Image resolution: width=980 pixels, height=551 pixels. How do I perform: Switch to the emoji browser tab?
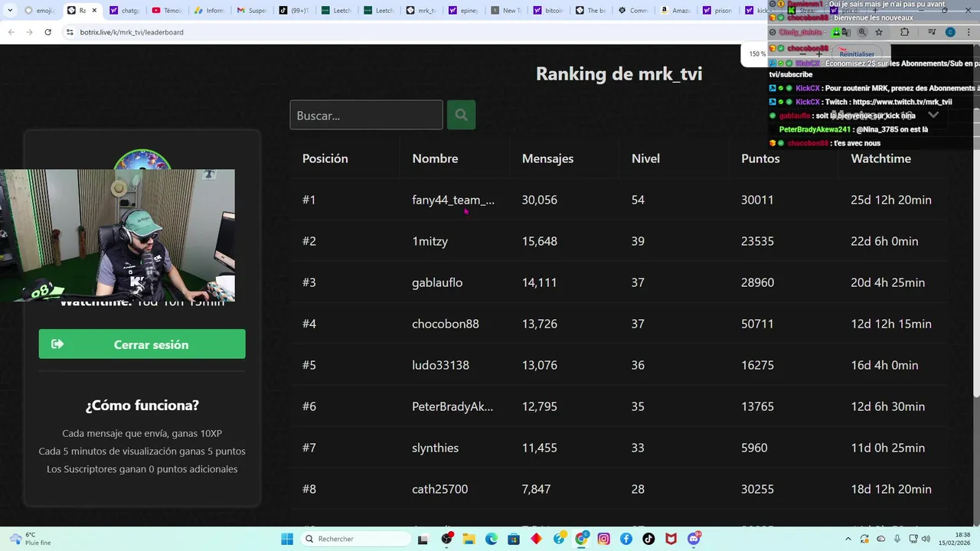coord(40,11)
